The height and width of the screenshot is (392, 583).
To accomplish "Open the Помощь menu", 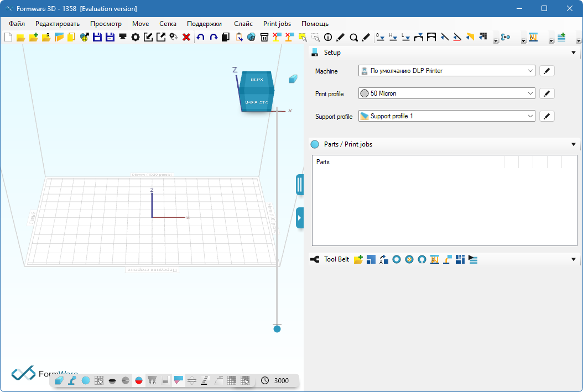I will tap(315, 24).
